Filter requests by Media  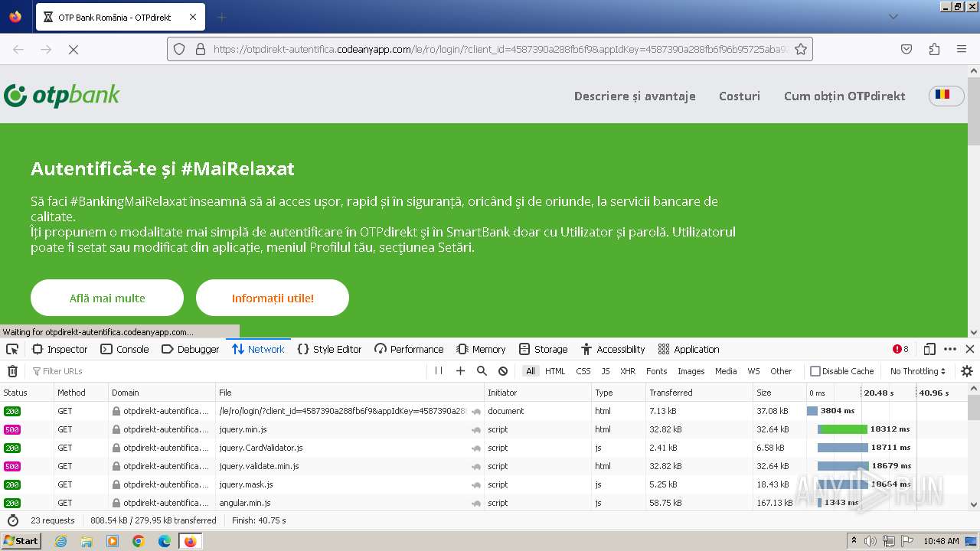click(726, 371)
